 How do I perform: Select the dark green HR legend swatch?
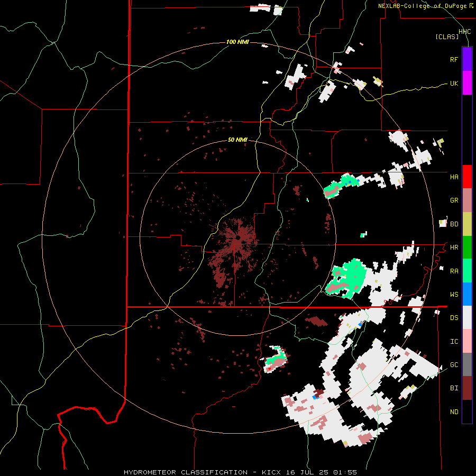click(467, 248)
